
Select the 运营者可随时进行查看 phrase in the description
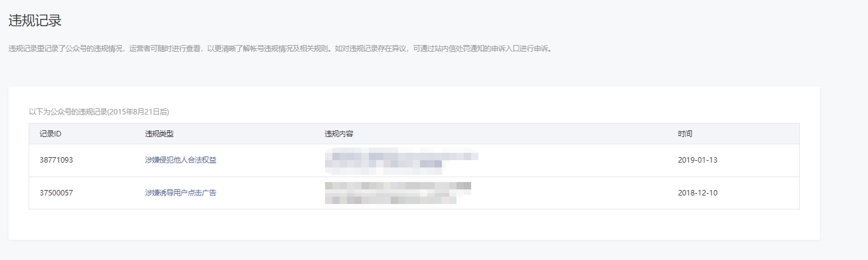[165, 49]
